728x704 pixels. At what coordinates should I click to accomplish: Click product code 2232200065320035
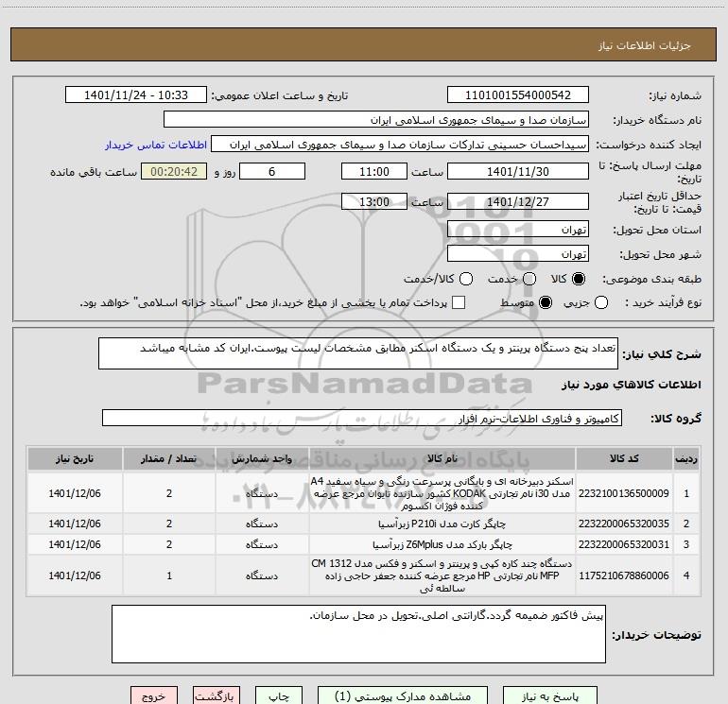point(624,524)
